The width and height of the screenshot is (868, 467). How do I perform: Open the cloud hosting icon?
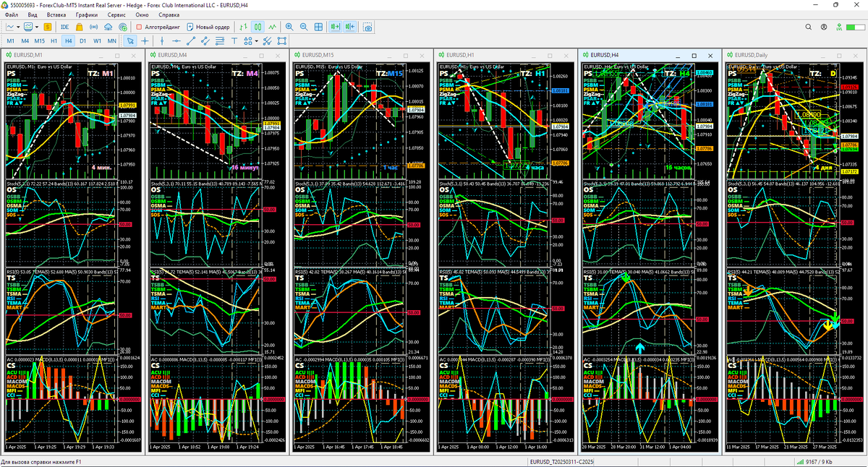[x=109, y=27]
